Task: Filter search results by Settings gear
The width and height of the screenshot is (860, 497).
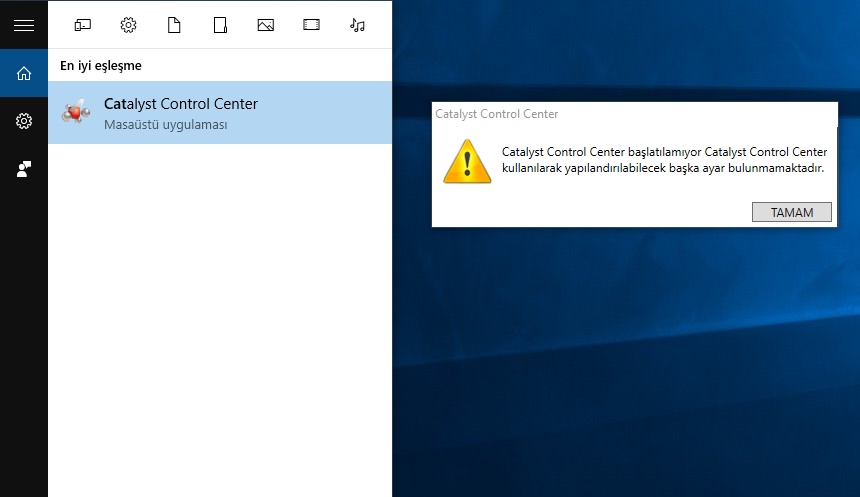Action: tap(128, 25)
